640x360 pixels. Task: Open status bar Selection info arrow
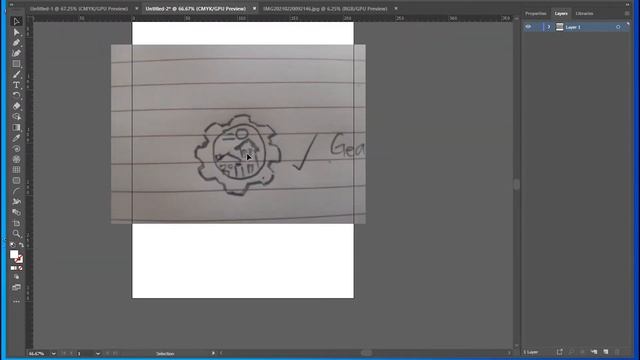tap(213, 353)
